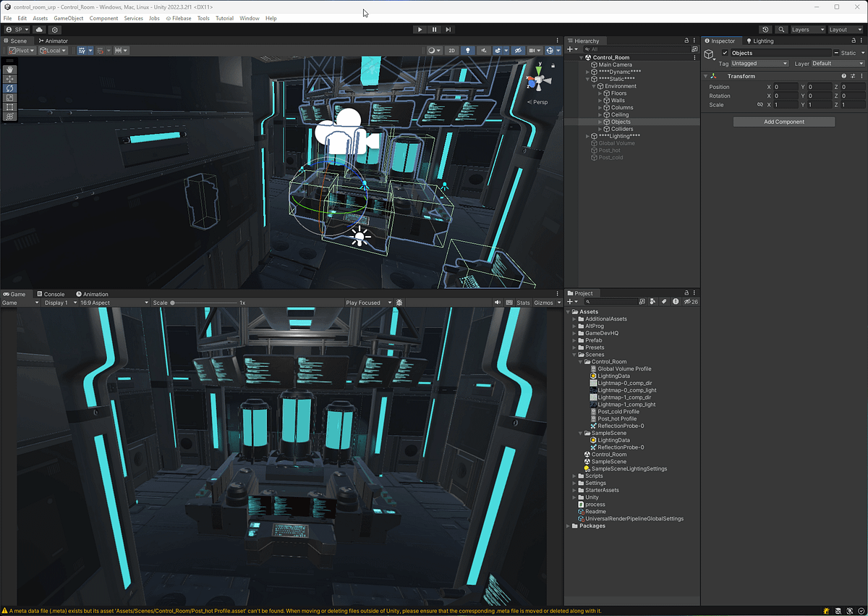Click the Pause button
868x616 pixels.
[434, 30]
